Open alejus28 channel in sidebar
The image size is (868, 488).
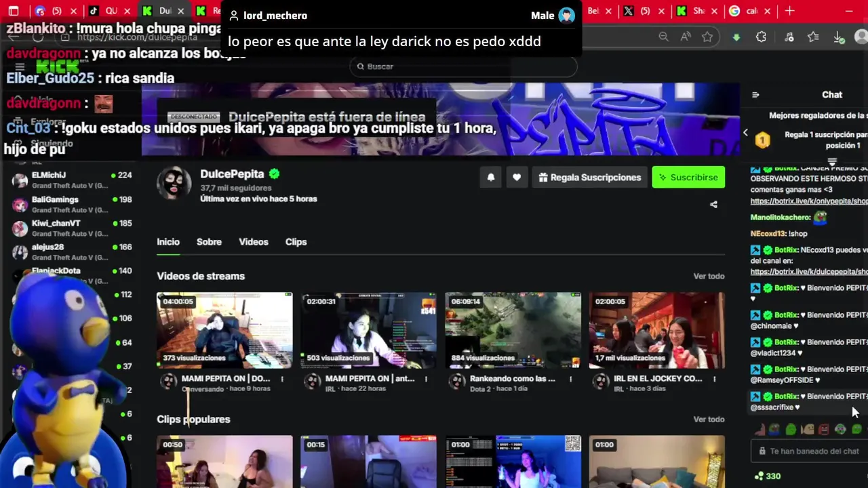tap(72, 252)
